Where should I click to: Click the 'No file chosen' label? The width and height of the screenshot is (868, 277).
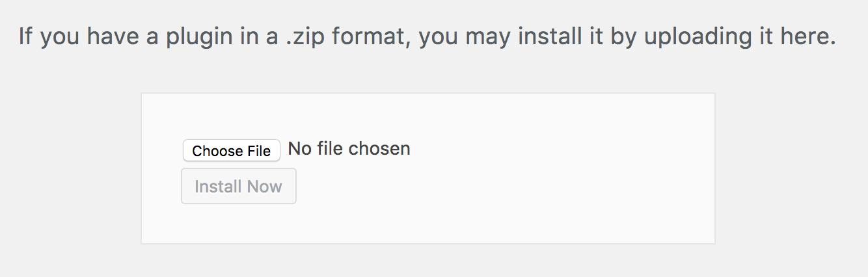(349, 149)
